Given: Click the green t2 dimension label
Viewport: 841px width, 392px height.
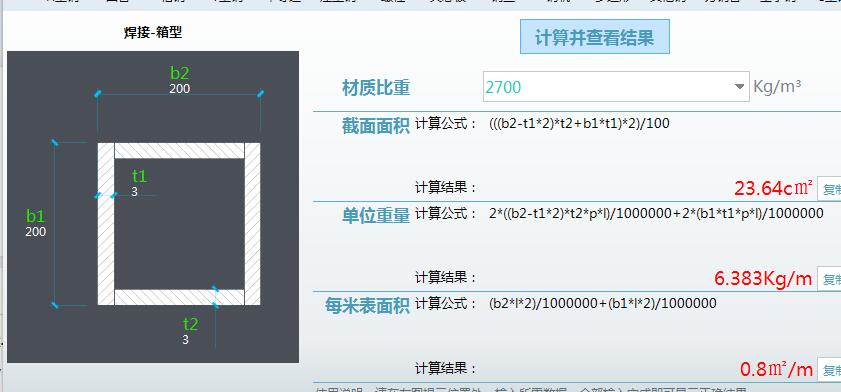Looking at the screenshot, I should (x=190, y=324).
